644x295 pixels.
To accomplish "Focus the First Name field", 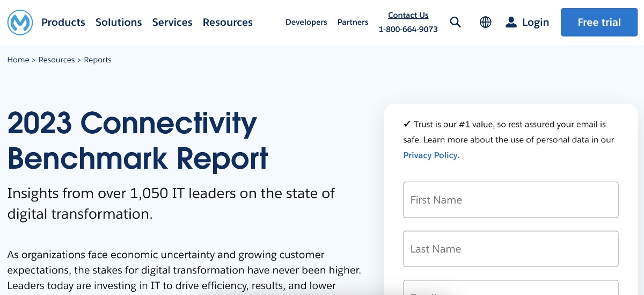I will click(x=511, y=200).
